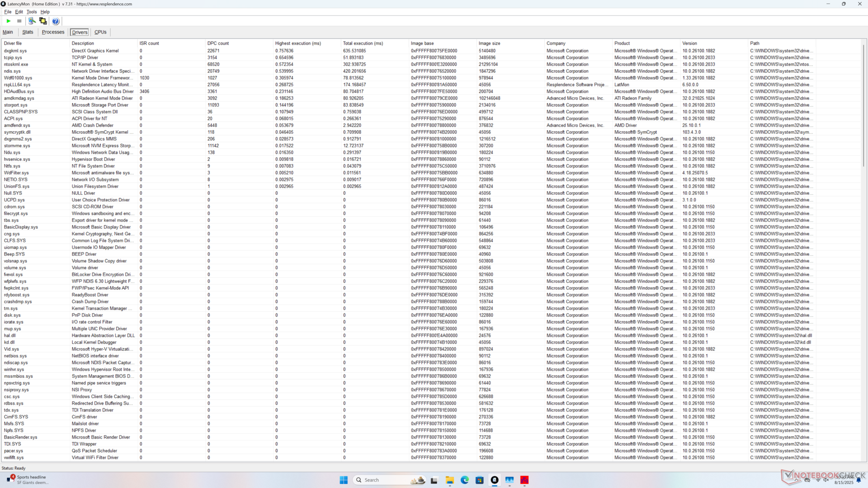Sort by the Company column header

pyautogui.click(x=578, y=43)
